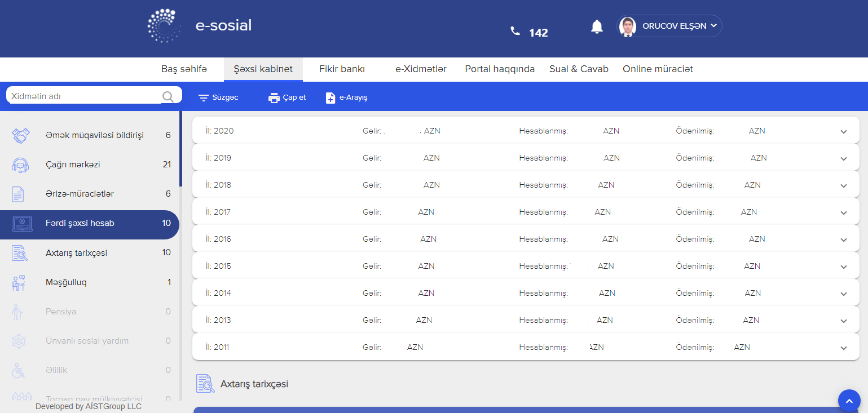868x413 pixels.
Task: Click the e-Arayış document icon
Action: click(x=331, y=98)
